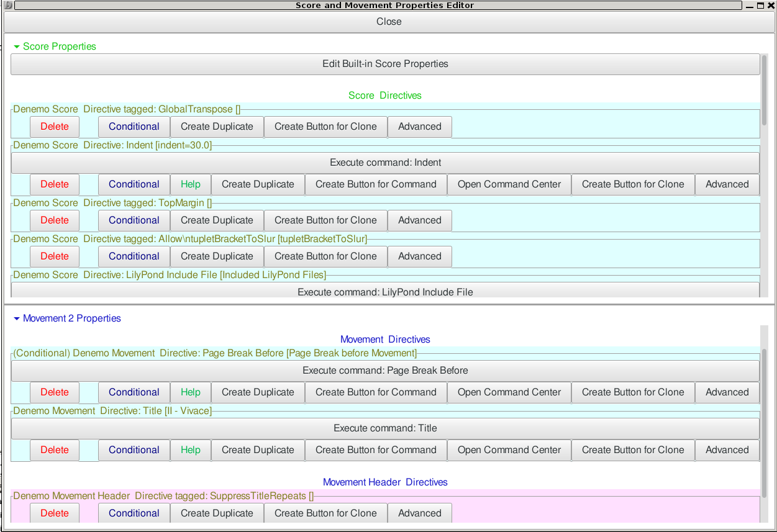The height and width of the screenshot is (532, 777).
Task: Open Advanced options for tupletBracketToSlur directive
Action: (x=420, y=256)
